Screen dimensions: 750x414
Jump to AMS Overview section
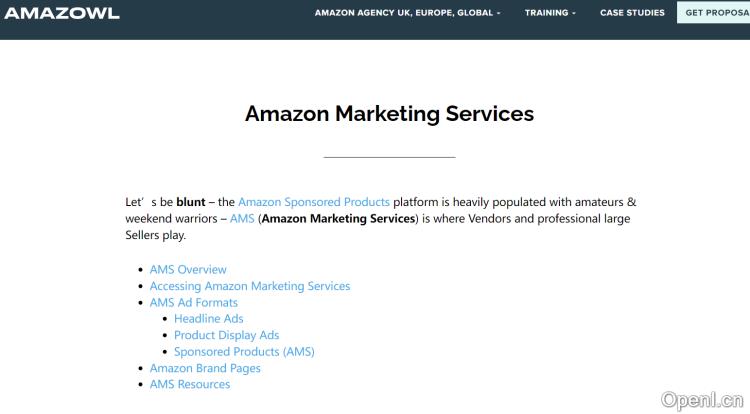(188, 269)
